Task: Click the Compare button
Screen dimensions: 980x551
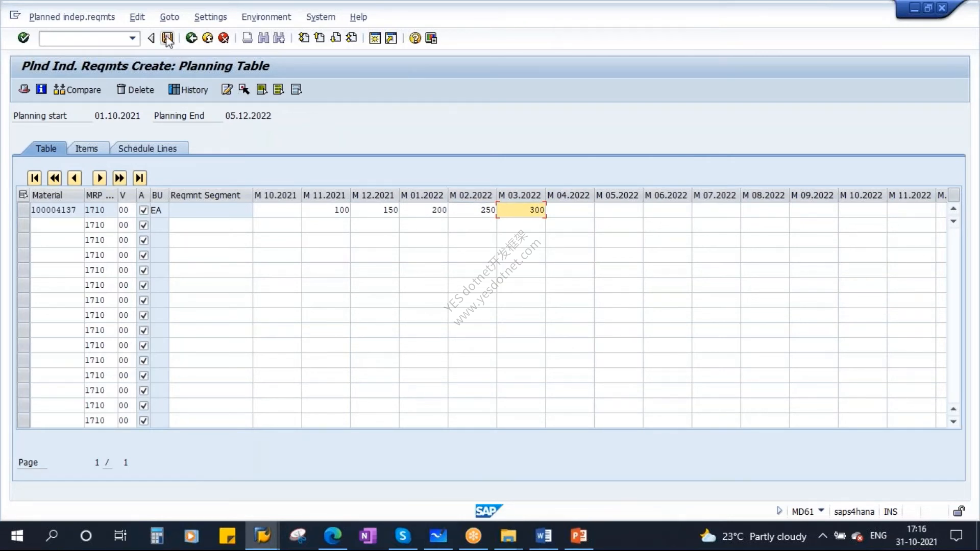Action: click(78, 90)
